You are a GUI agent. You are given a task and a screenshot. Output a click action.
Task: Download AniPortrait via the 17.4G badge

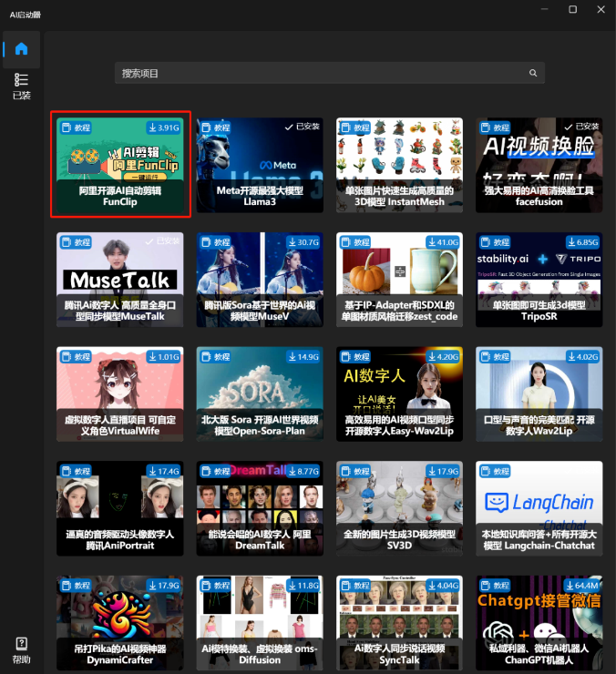(163, 471)
